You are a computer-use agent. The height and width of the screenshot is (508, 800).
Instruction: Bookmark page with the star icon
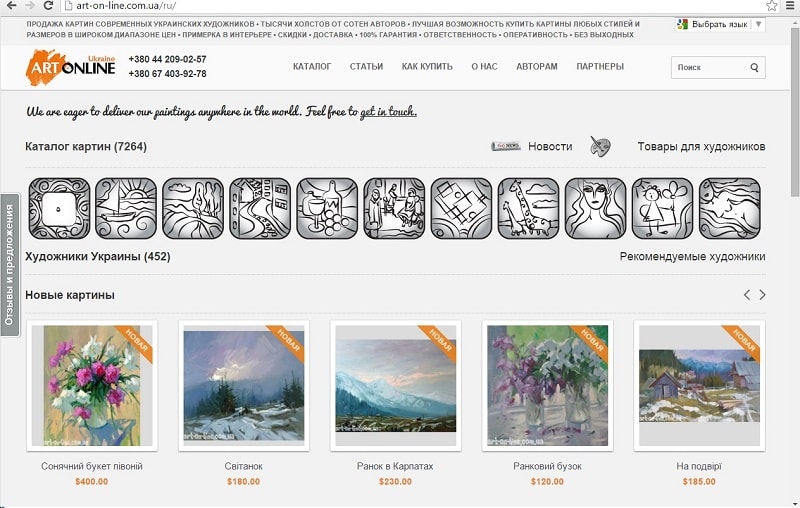pos(771,6)
